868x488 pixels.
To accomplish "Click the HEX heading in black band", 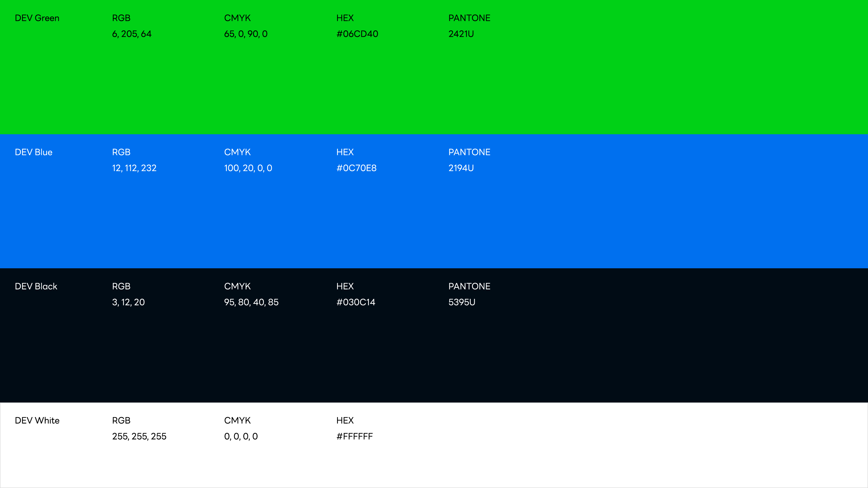I will click(x=345, y=286).
